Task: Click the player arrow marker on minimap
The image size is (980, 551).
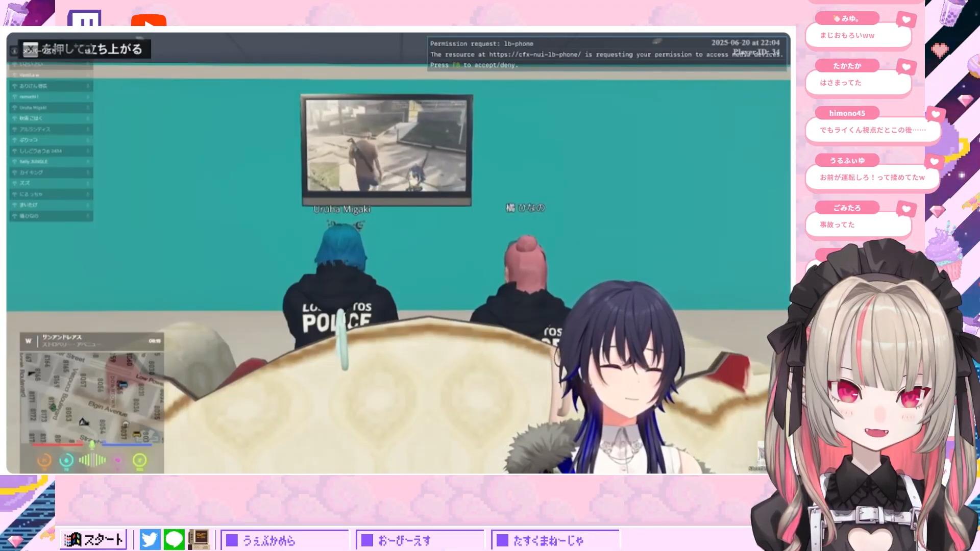Action: pyautogui.click(x=84, y=421)
